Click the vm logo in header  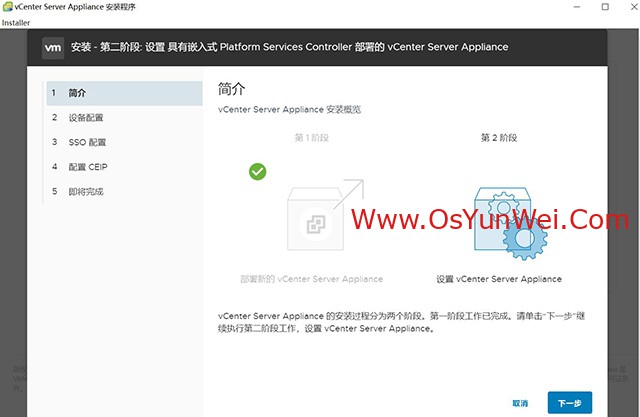coord(53,47)
